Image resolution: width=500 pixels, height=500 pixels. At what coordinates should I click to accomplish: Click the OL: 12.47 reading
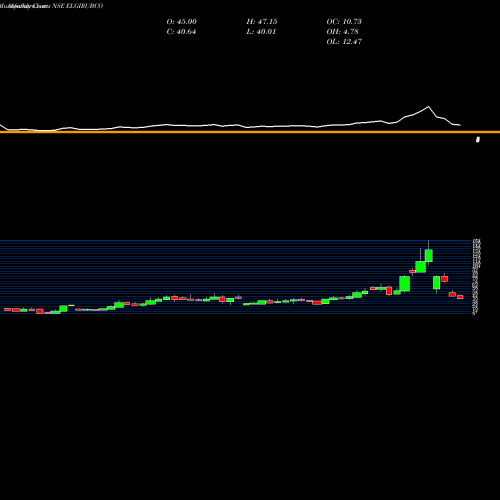(x=344, y=42)
